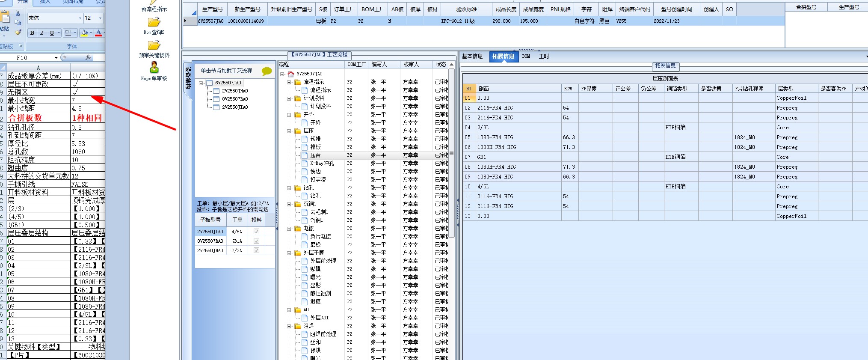
Task: Click the cell borders icon
Action: point(68,33)
